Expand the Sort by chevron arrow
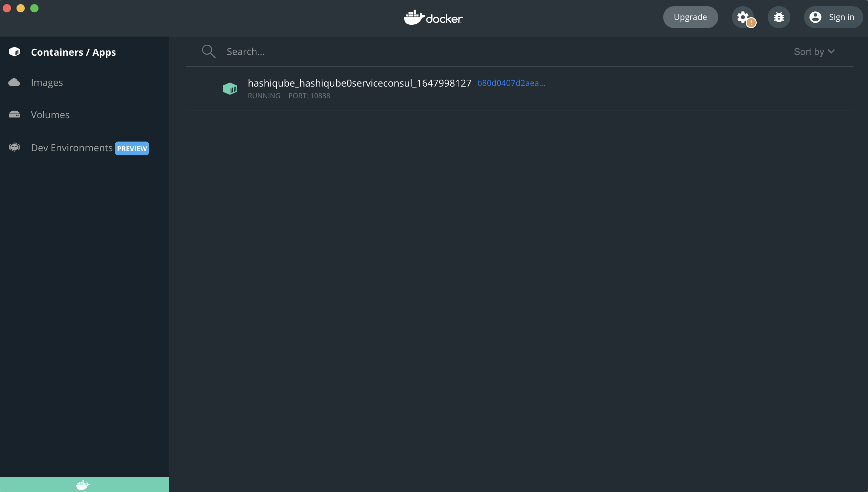 pyautogui.click(x=831, y=52)
